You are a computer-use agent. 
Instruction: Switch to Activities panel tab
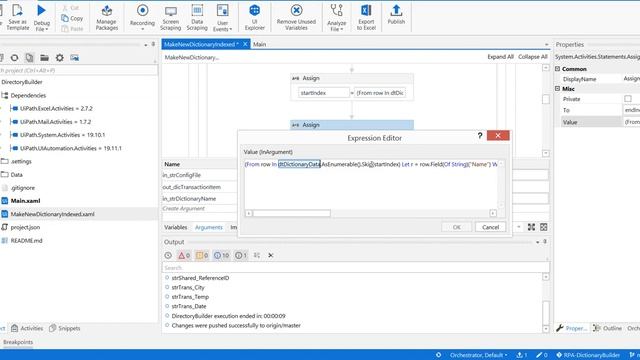[27, 328]
